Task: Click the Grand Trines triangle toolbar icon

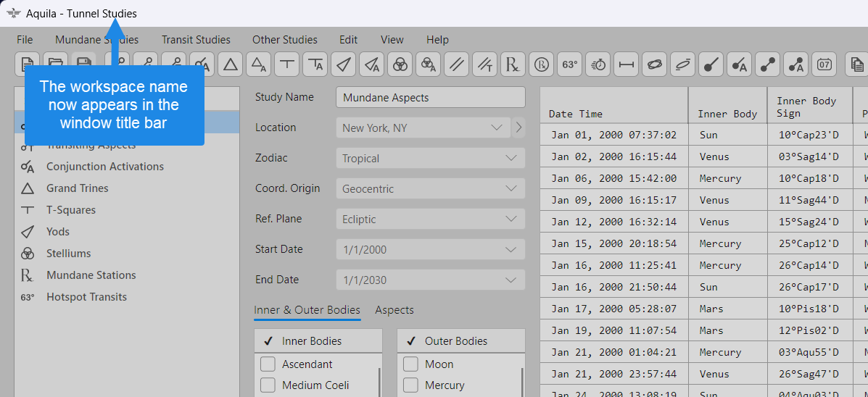Action: pos(231,64)
